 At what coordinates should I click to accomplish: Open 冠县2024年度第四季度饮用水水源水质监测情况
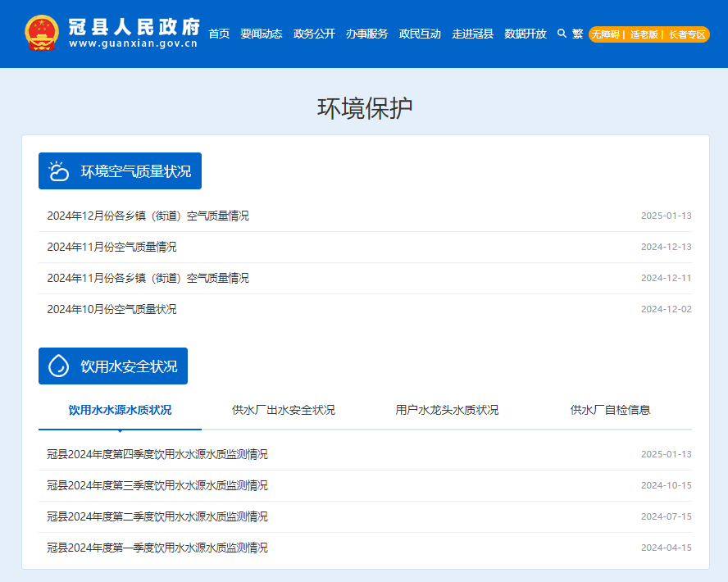point(157,454)
